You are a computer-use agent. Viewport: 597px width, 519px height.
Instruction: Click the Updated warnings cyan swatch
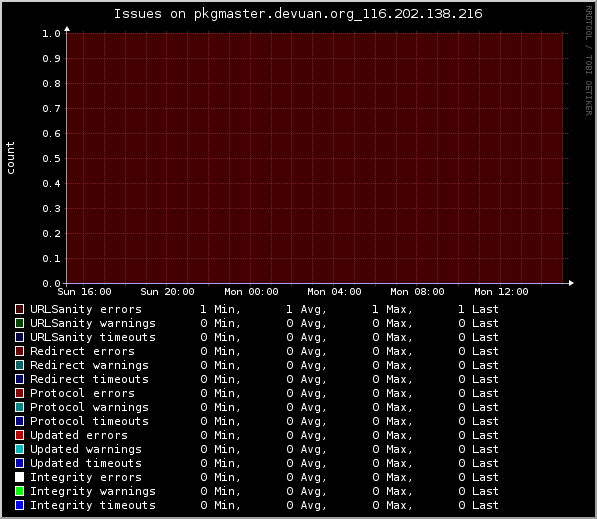[x=19, y=449]
